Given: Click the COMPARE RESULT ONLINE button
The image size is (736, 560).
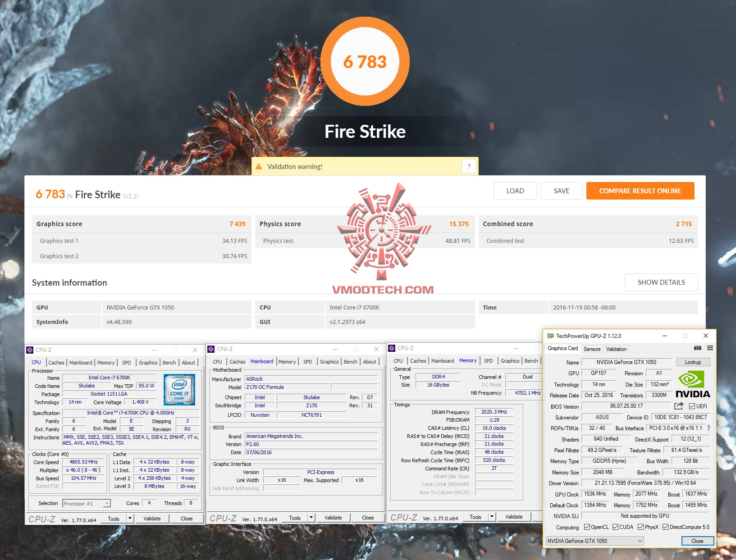Looking at the screenshot, I should [x=640, y=191].
